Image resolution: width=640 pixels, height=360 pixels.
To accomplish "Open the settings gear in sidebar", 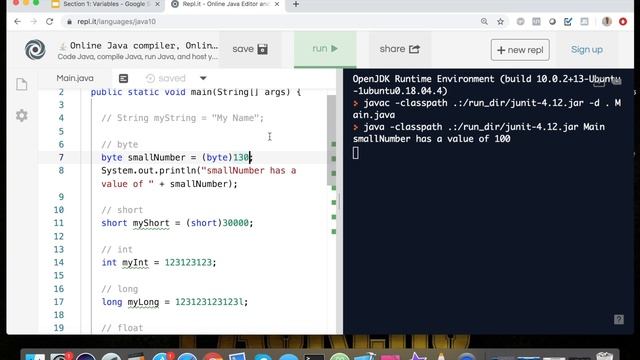I will 22,116.
